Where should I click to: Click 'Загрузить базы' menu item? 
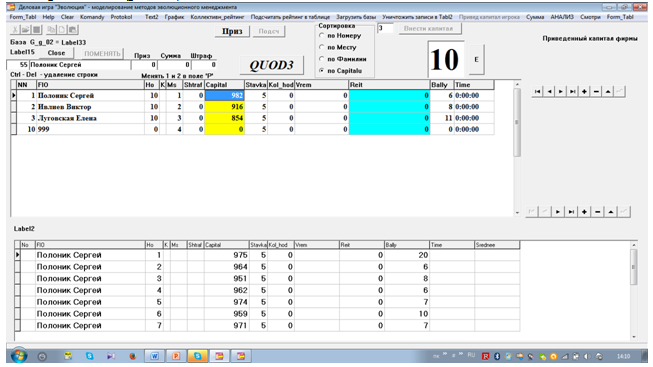pos(356,17)
